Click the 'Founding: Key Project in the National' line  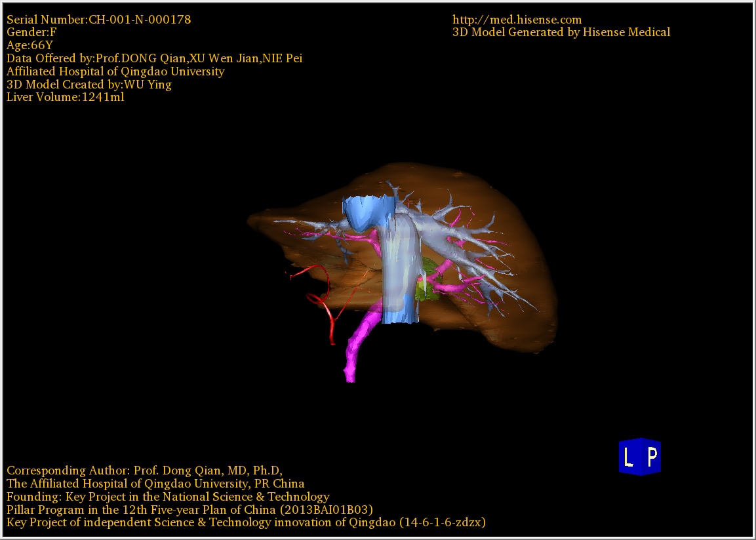(x=168, y=497)
